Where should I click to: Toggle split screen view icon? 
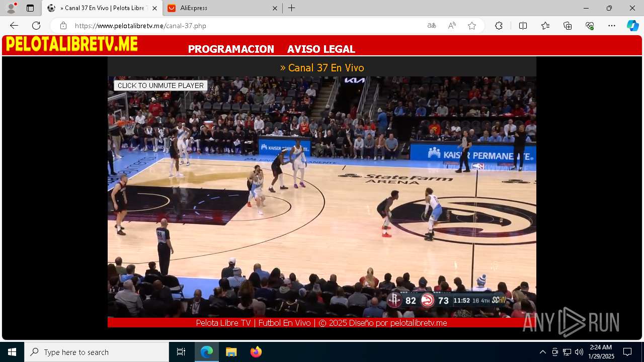523,26
